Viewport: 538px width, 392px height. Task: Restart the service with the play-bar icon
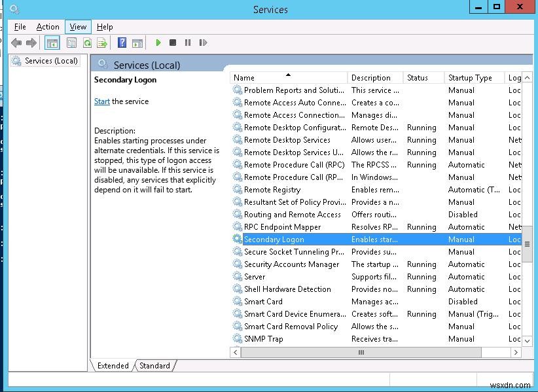[x=203, y=43]
